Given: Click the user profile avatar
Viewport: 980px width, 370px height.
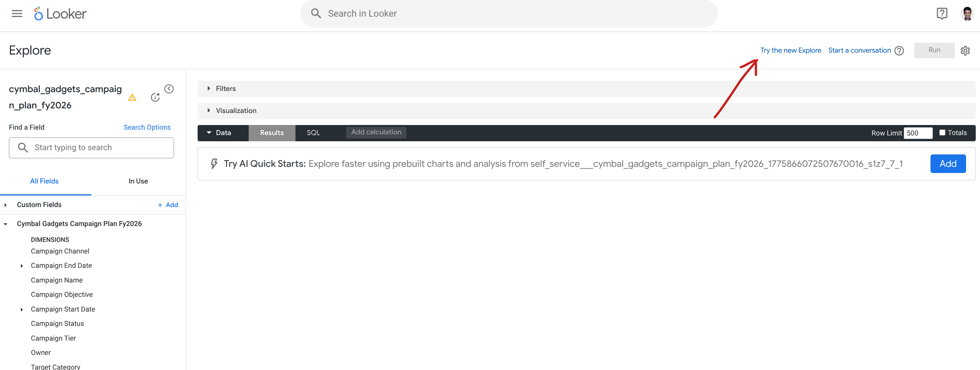Looking at the screenshot, I should [x=966, y=14].
